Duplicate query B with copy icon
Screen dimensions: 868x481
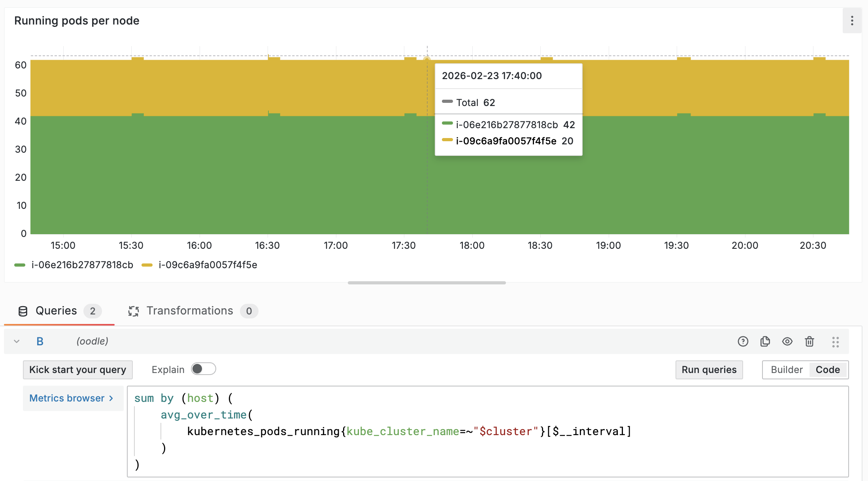coord(765,341)
